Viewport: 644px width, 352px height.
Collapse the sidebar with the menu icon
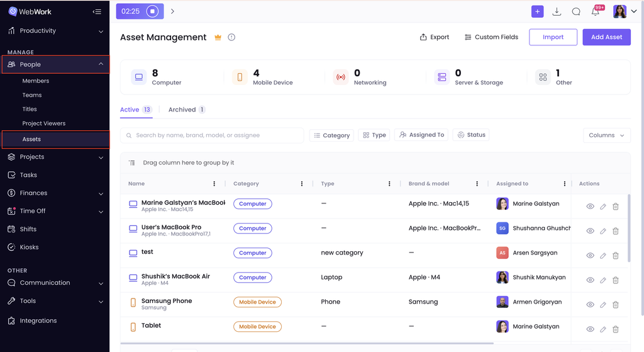tap(97, 11)
